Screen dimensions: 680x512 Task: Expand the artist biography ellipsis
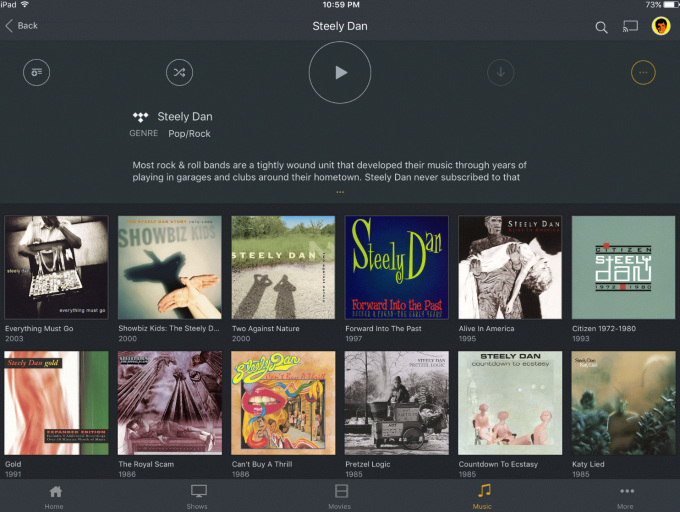coord(340,192)
